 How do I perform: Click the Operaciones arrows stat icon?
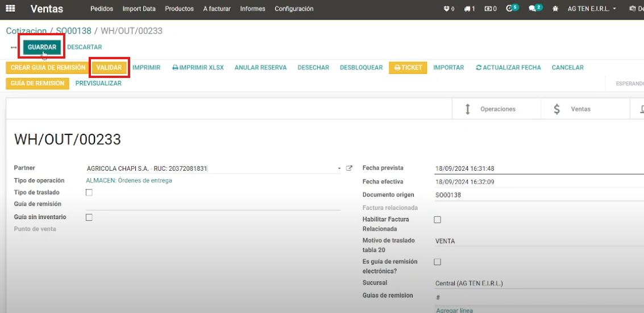tap(468, 109)
